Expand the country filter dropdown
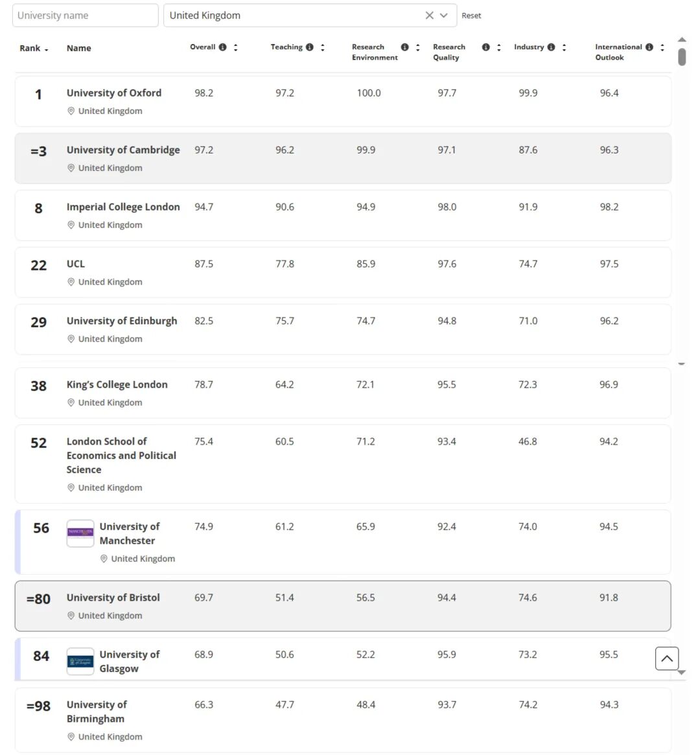 444,16
